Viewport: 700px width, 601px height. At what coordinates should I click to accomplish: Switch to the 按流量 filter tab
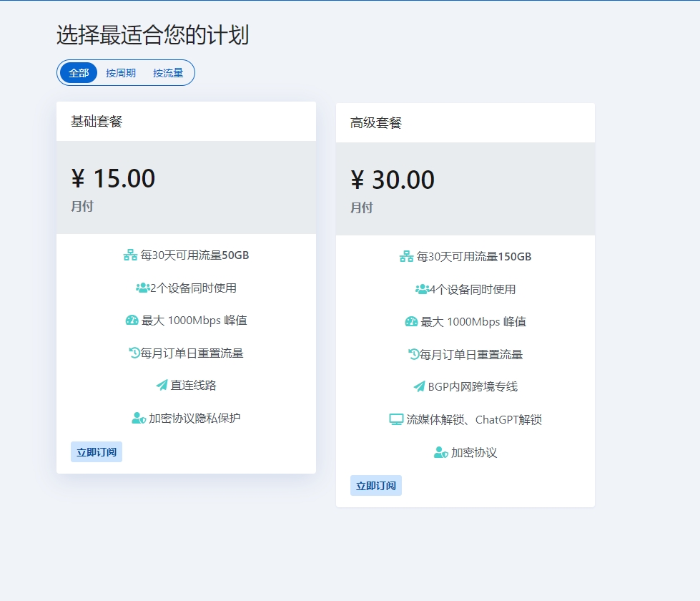coord(168,73)
